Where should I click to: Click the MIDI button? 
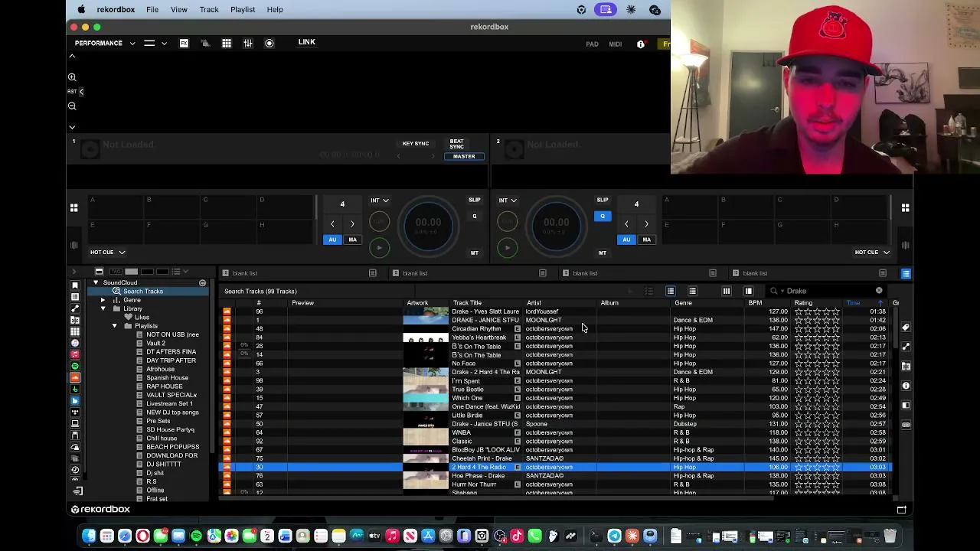pos(616,44)
